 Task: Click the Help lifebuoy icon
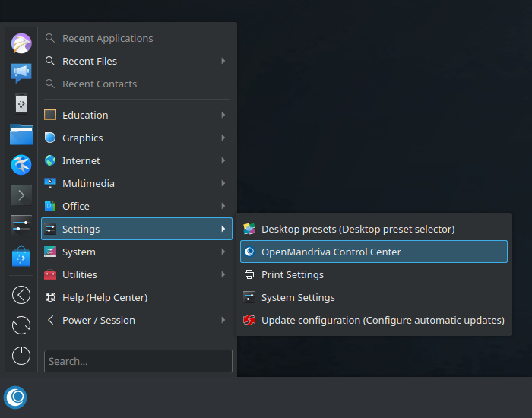50,297
